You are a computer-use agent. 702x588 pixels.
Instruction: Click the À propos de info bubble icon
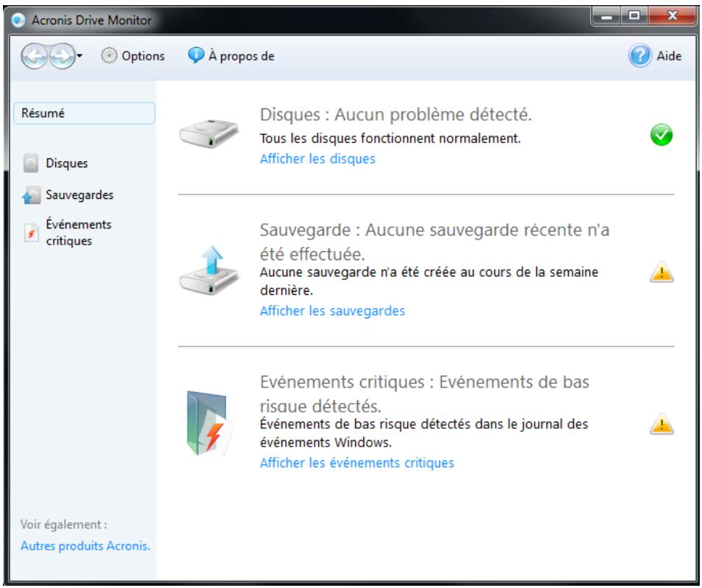coord(196,55)
